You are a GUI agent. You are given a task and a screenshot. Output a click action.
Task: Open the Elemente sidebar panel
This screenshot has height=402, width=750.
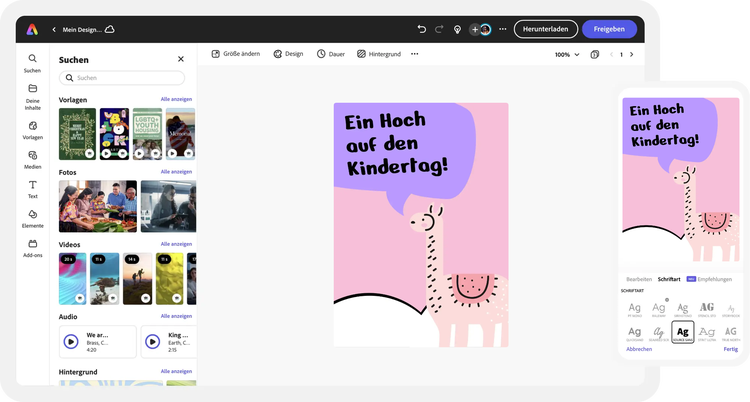(x=33, y=219)
